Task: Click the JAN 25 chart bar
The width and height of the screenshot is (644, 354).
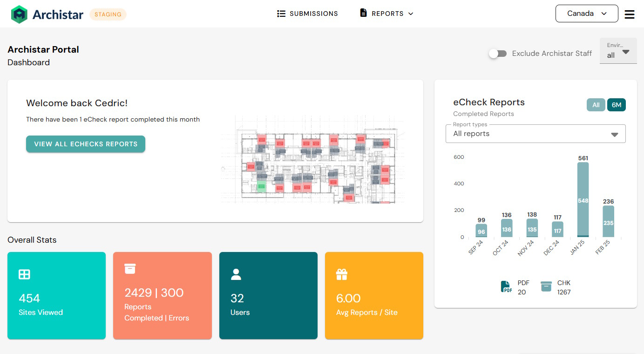Action: point(583,200)
